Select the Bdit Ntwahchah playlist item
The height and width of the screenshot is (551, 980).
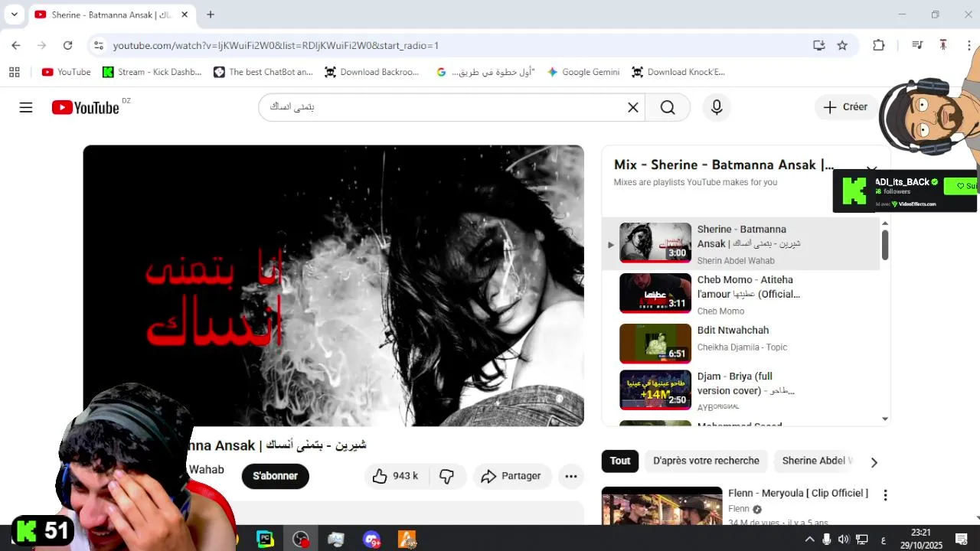(x=740, y=343)
